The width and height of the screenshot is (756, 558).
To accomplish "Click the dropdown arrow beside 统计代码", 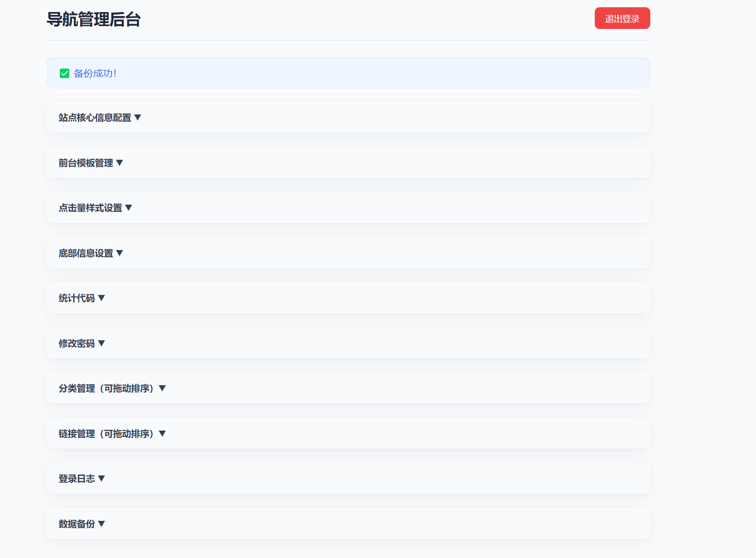I will click(x=101, y=298).
